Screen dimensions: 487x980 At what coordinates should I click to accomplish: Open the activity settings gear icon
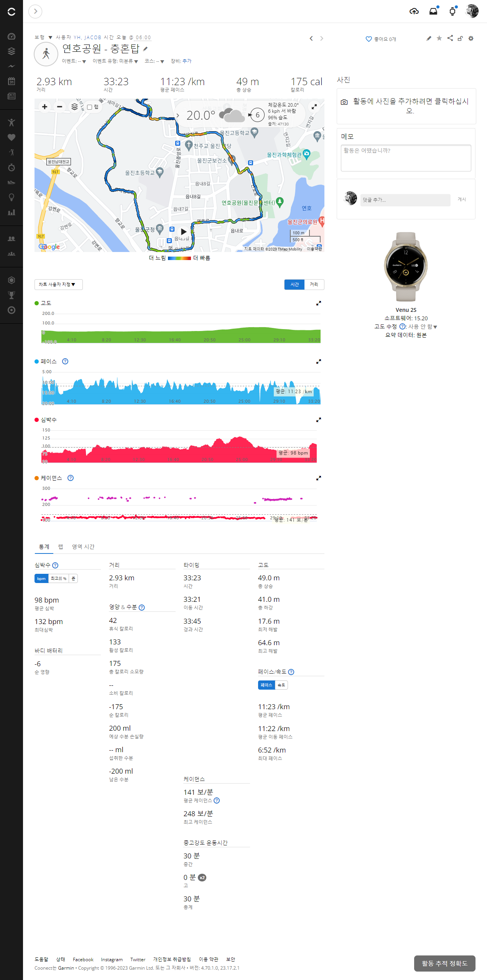[x=471, y=38]
